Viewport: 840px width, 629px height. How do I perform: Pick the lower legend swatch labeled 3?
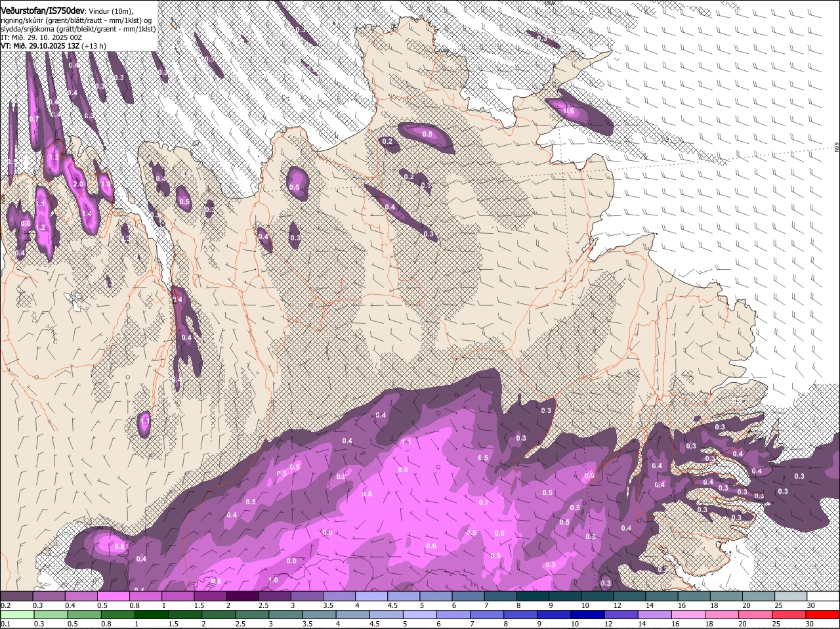coord(285,615)
